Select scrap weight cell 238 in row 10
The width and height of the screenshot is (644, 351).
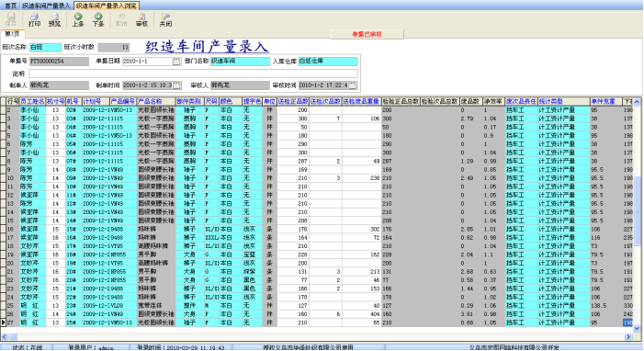coord(361,178)
